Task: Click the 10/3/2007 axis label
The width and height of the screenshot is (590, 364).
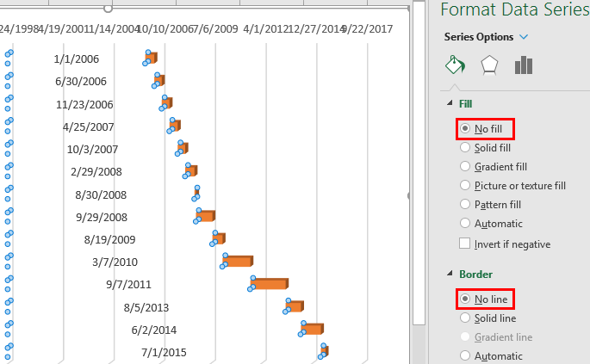Action: click(x=92, y=149)
